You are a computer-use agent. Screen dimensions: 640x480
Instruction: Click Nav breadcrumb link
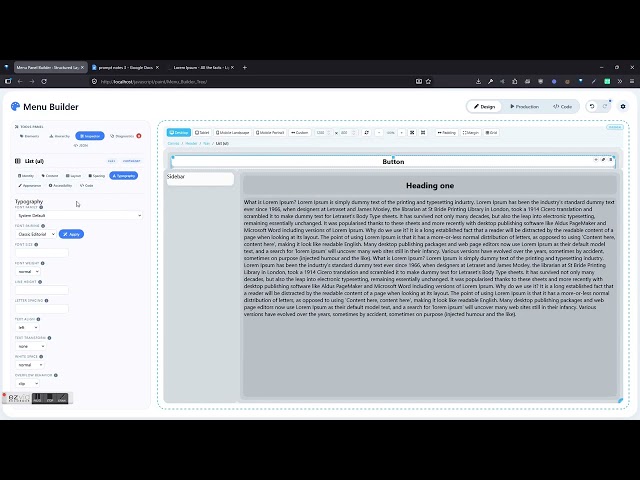(207, 144)
